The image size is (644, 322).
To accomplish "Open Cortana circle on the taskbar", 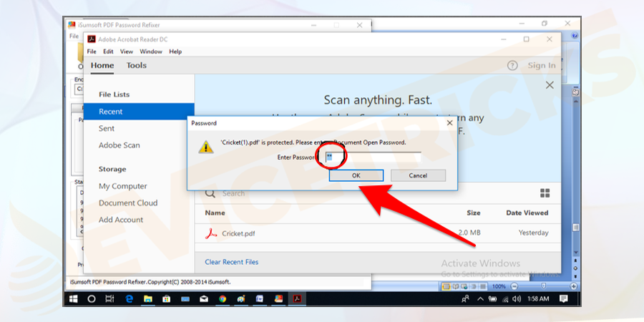I will coord(92,299).
